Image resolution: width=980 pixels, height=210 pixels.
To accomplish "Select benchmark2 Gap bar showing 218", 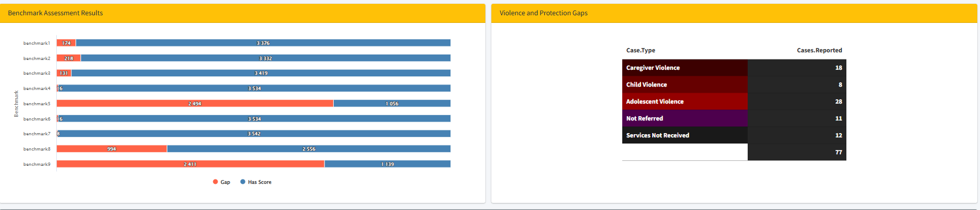I will point(69,58).
